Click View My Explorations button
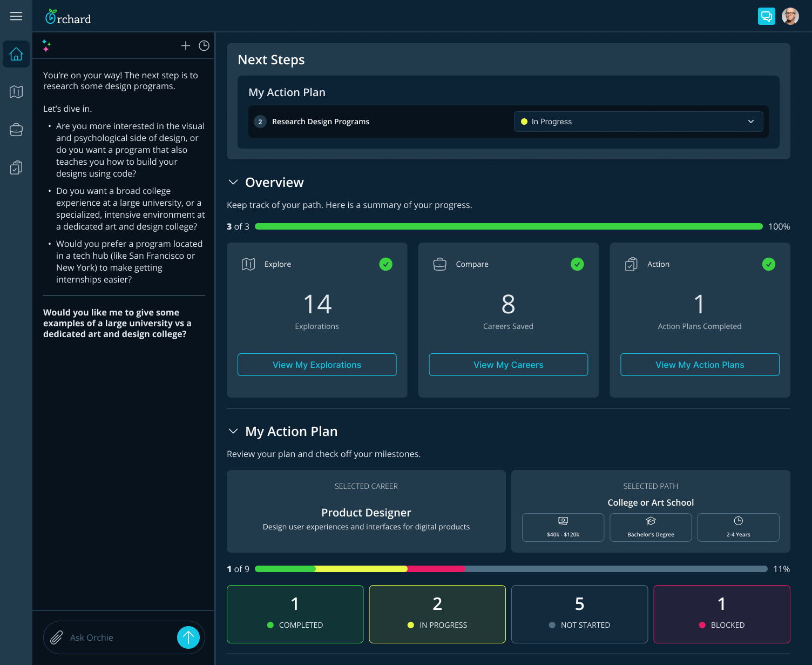This screenshot has width=812, height=665. [x=316, y=365]
